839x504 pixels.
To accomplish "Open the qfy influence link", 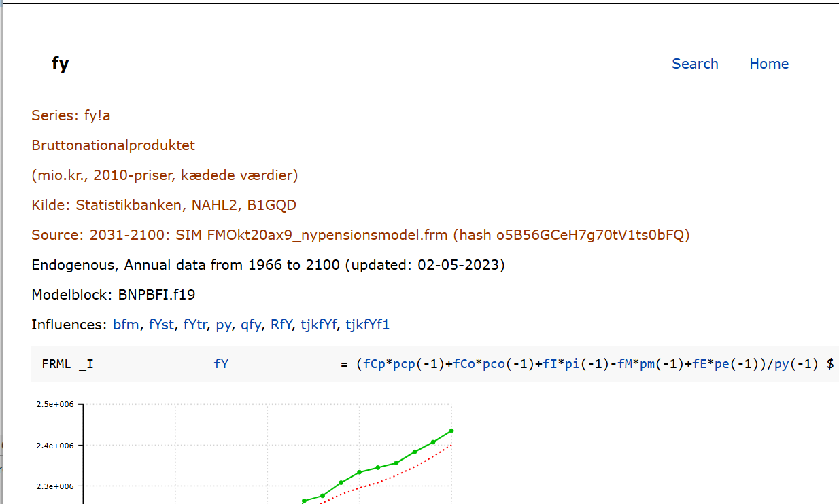I will point(251,325).
